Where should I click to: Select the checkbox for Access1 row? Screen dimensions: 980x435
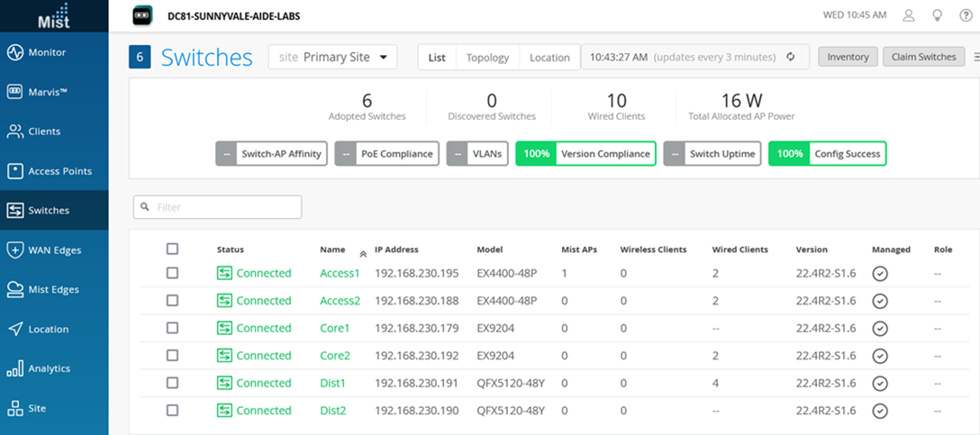pos(173,273)
